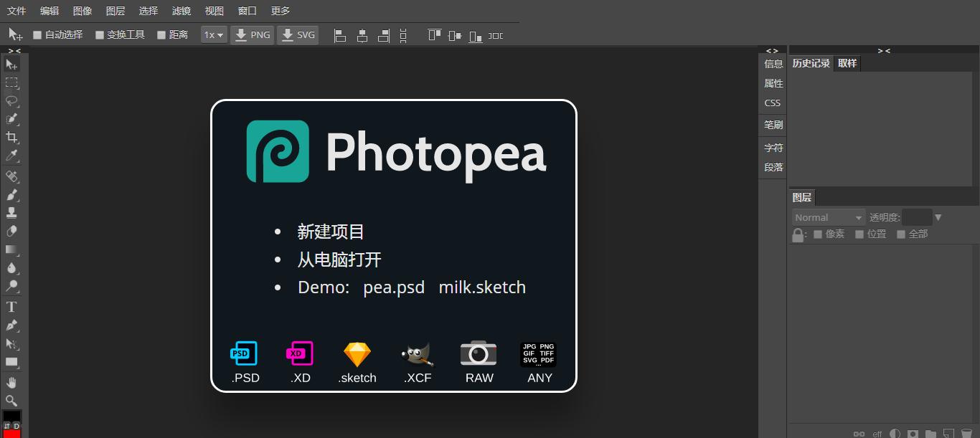The image size is (980, 438).
Task: Select the Type tool
Action: (x=11, y=307)
